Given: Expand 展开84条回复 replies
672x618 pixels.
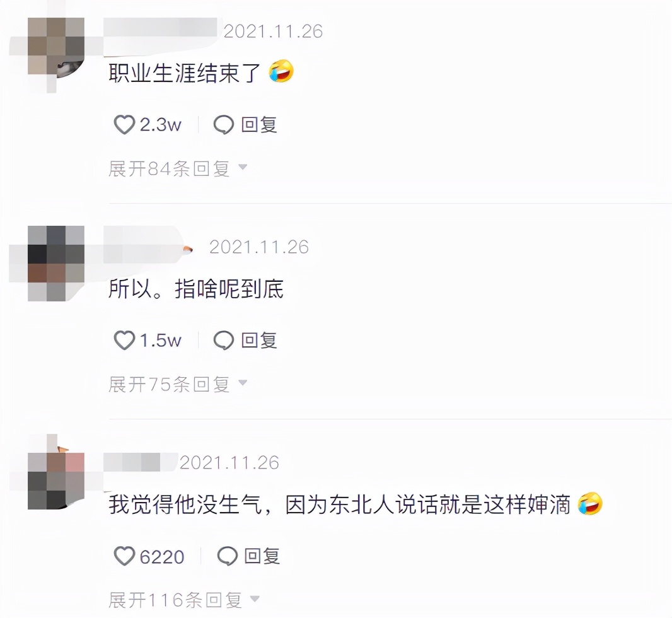Looking at the screenshot, I should click(178, 168).
